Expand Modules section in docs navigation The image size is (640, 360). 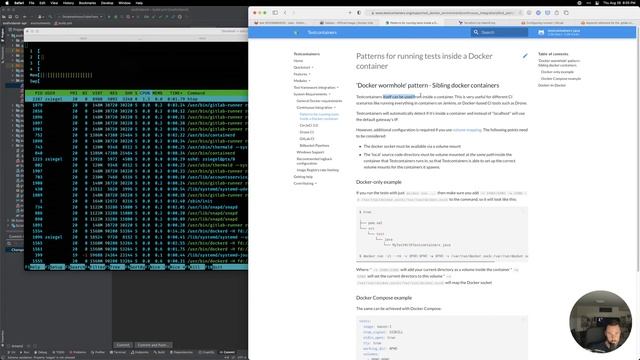pos(302,81)
